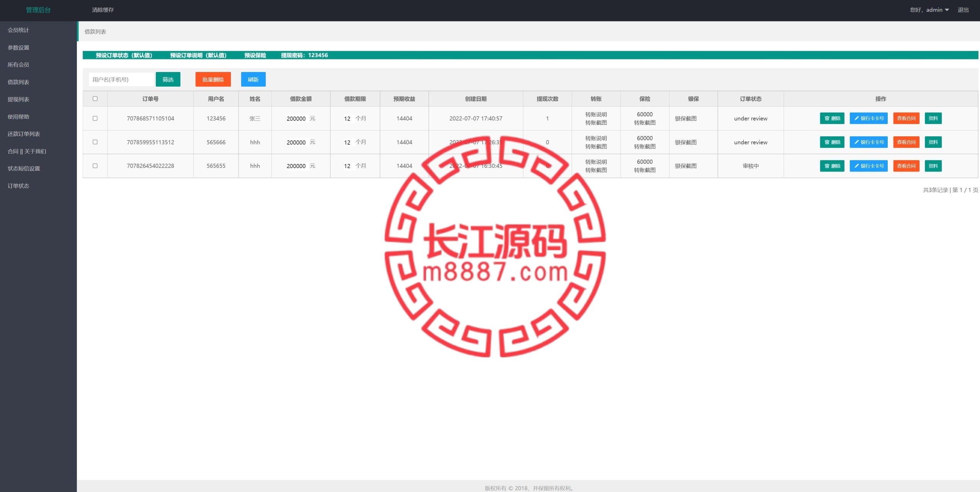
Task: Edit loan amount 200000 for user 123456
Action: pyautogui.click(x=296, y=119)
